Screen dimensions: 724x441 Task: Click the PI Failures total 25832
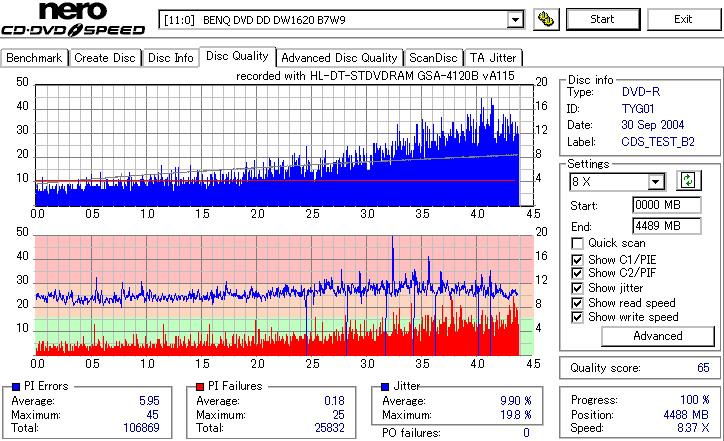pos(330,428)
